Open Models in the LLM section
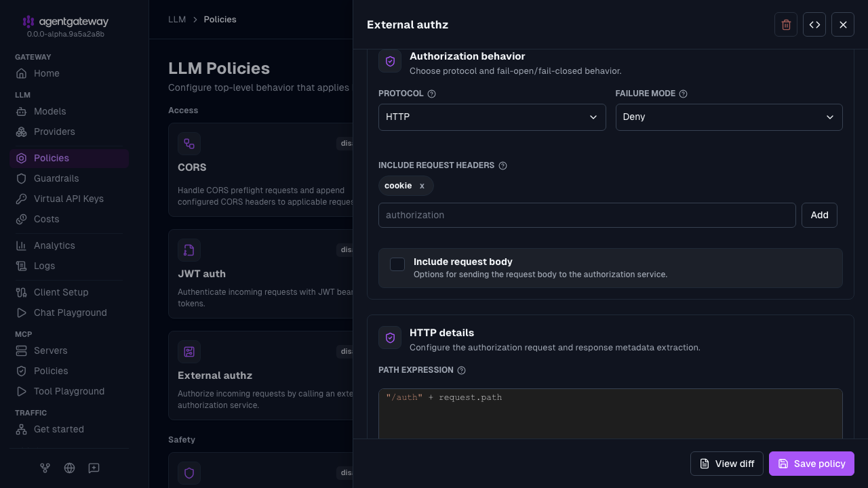Screen dimensions: 868x488 click(69, 111)
